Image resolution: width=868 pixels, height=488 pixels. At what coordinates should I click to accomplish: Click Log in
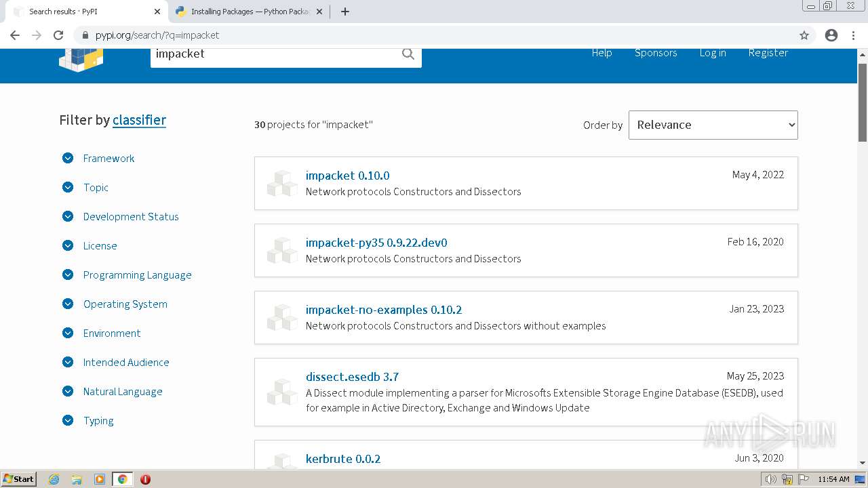(713, 53)
